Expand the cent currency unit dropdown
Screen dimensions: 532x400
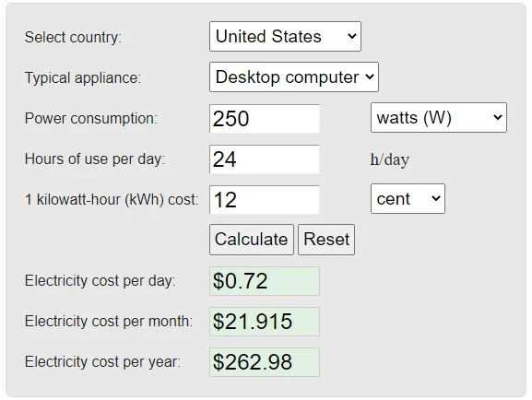click(408, 198)
